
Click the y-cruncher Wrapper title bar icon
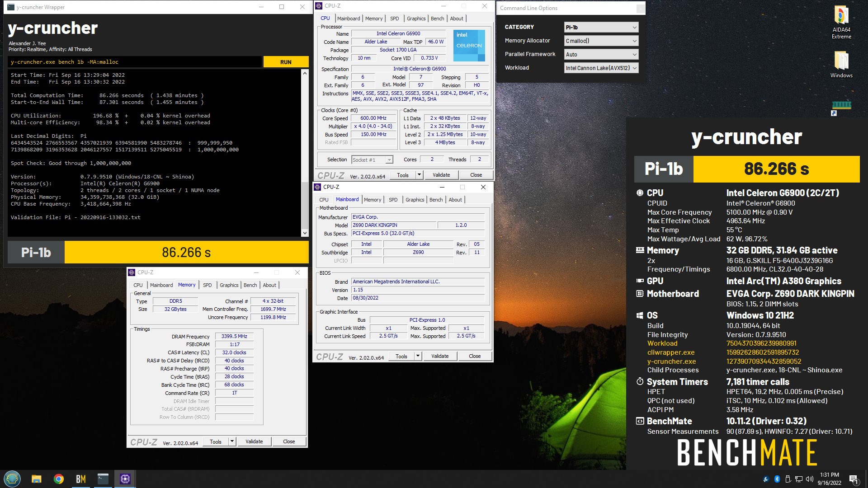click(11, 7)
